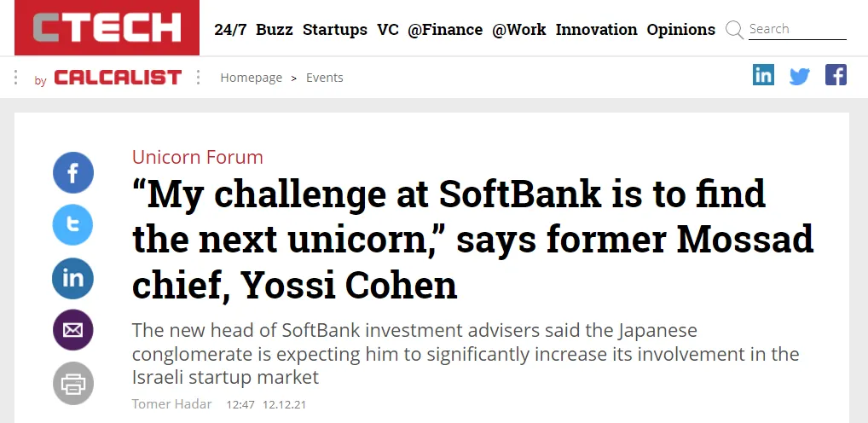Open the Startups section

click(335, 30)
